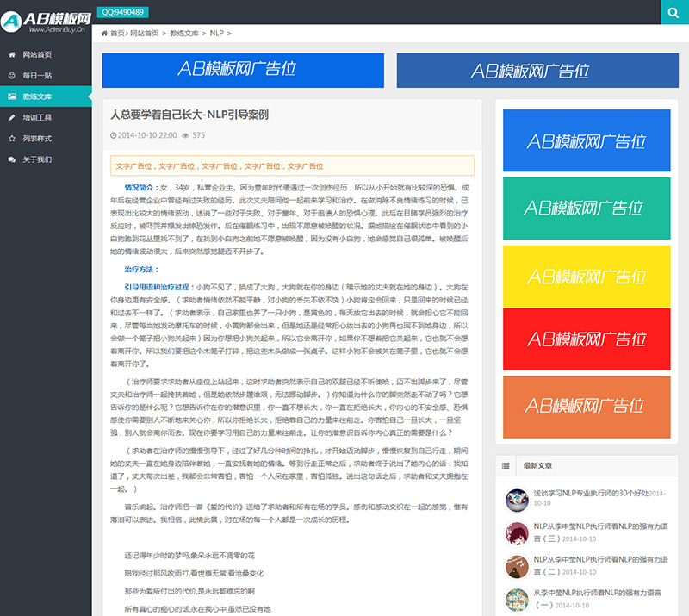Click lyric line 陪我经过那风吹雨打
Image resolution: width=689 pixels, height=616 pixels.
click(194, 573)
